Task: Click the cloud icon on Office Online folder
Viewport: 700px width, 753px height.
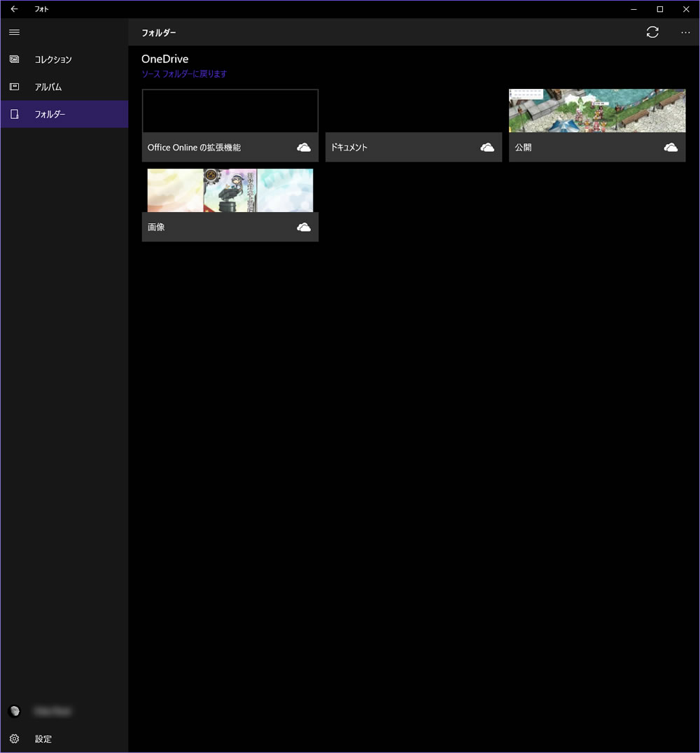Action: (x=304, y=147)
